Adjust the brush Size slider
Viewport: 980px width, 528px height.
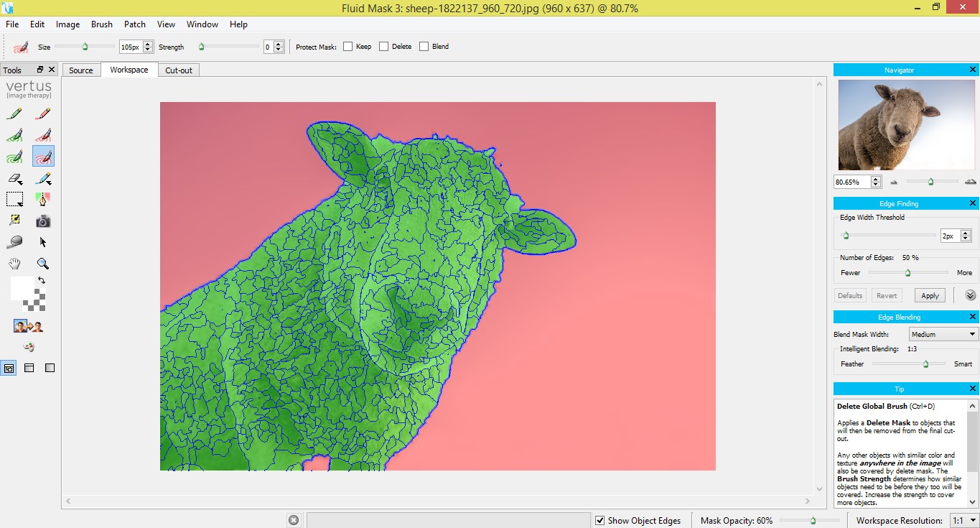85,47
